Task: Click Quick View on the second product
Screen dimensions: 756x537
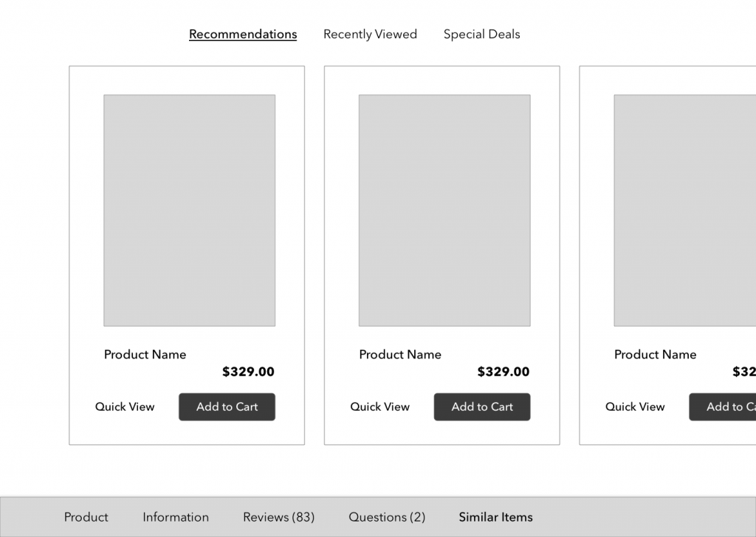Action: click(x=379, y=407)
